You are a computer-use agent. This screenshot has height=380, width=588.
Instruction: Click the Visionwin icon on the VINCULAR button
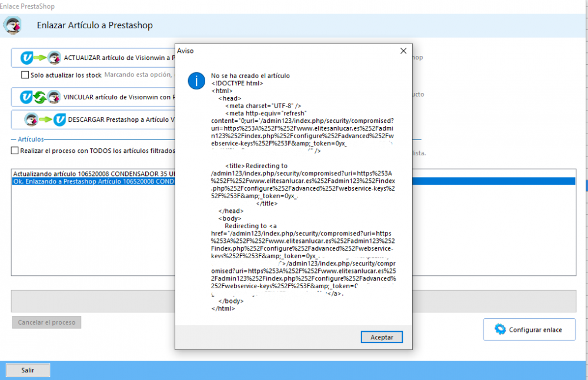pyautogui.click(x=26, y=97)
